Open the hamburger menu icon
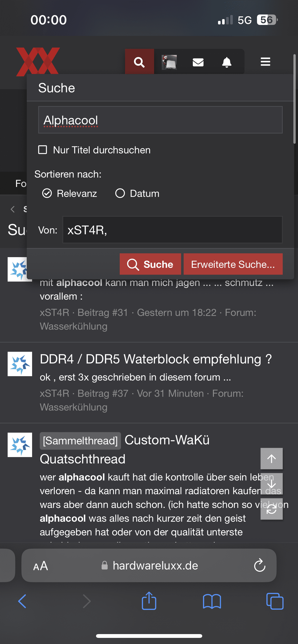 coord(265,62)
